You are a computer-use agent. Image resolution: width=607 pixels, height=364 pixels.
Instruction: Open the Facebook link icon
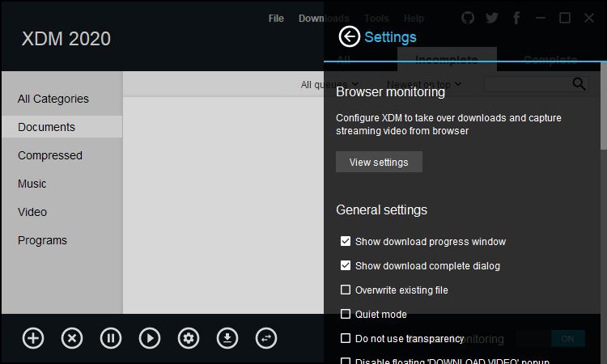(516, 18)
